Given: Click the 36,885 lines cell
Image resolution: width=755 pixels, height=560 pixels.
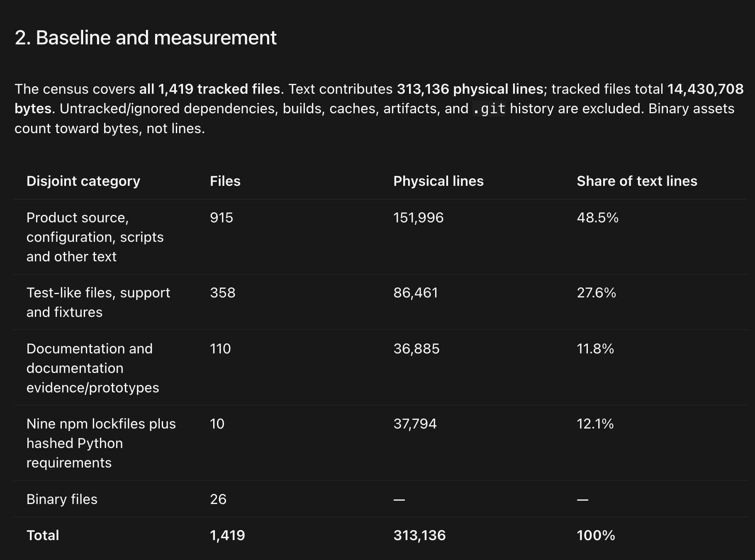Looking at the screenshot, I should click(416, 349).
